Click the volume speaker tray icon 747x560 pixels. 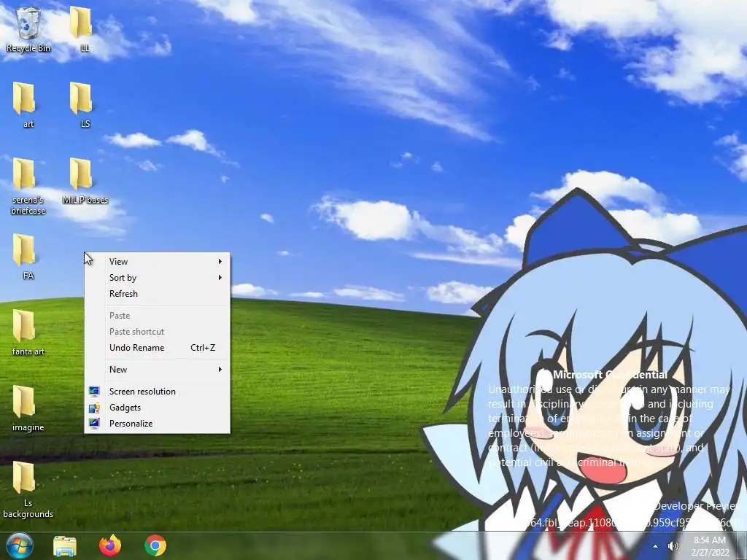coord(673,546)
